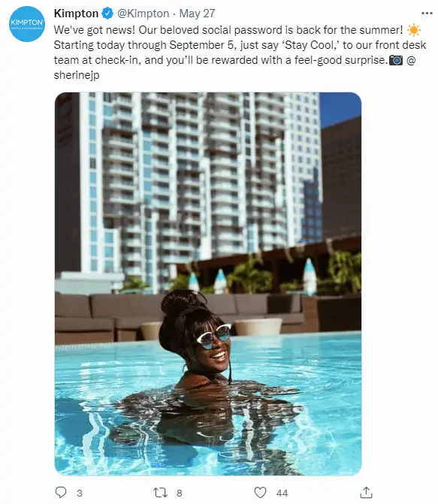Click the Kimpton round profile avatar
438x504 pixels.
coord(27,24)
